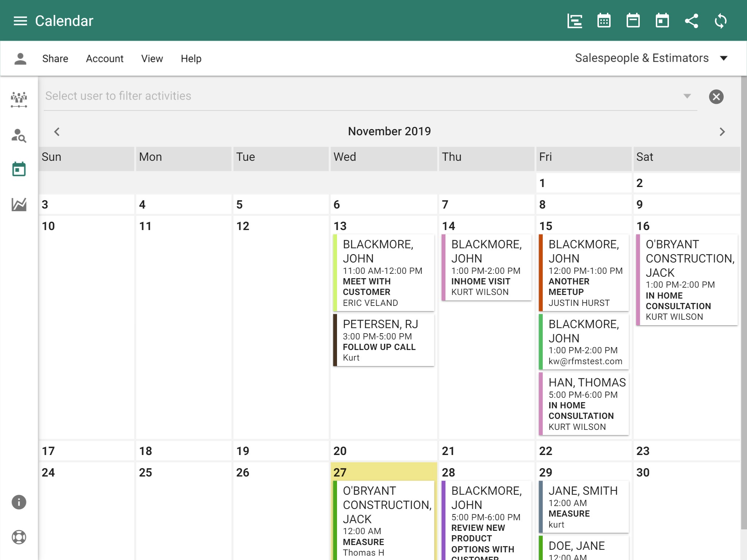Open the info icon in sidebar
This screenshot has height=560, width=747.
[x=19, y=502]
